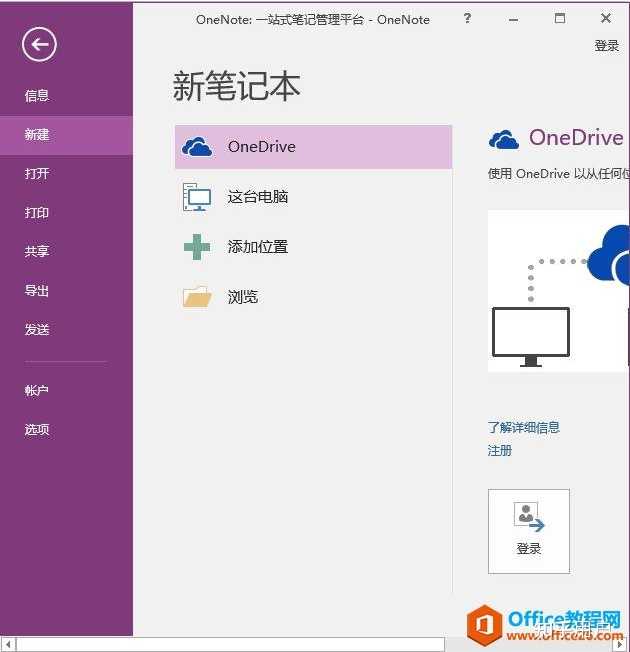Click the This PC computer icon
This screenshot has width=630, height=652.
point(197,197)
